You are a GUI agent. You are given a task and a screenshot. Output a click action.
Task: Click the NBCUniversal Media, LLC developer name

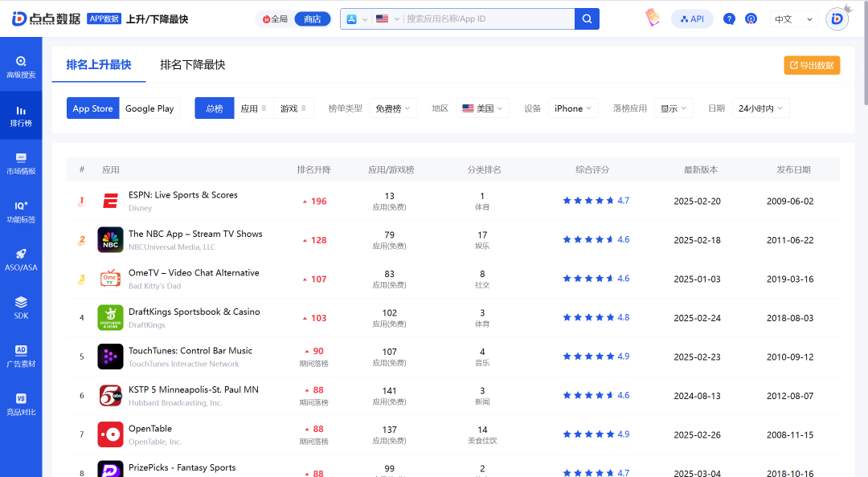(172, 247)
